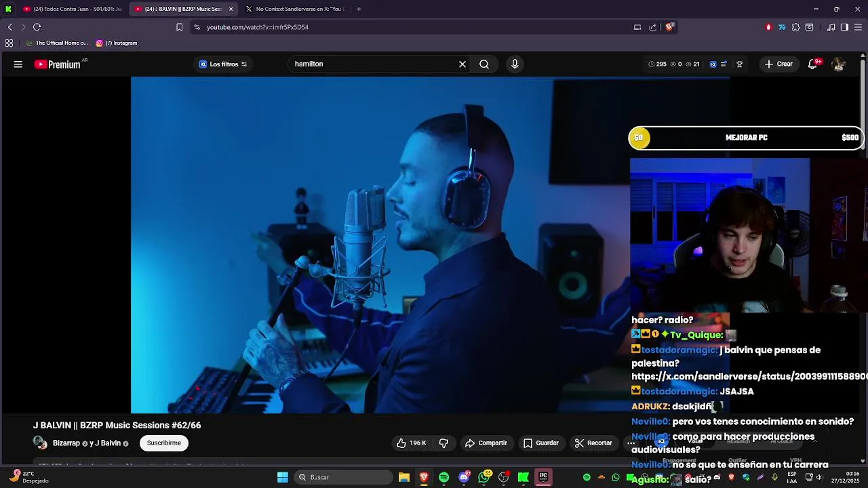This screenshot has height=488, width=868.
Task: Clear the hamilton search text
Action: coord(462,64)
